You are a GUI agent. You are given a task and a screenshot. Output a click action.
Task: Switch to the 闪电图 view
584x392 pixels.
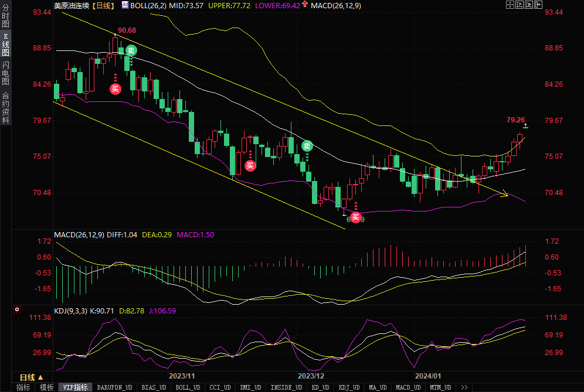click(x=5, y=73)
